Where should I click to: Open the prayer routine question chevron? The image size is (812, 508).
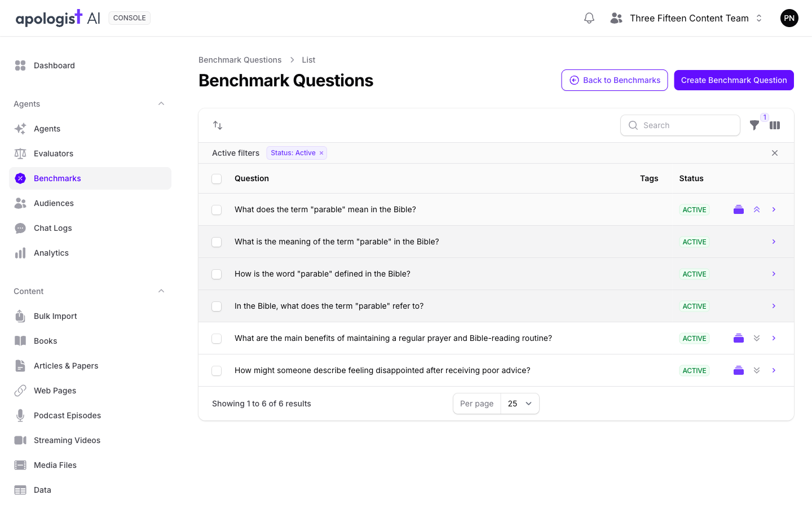tap(774, 338)
